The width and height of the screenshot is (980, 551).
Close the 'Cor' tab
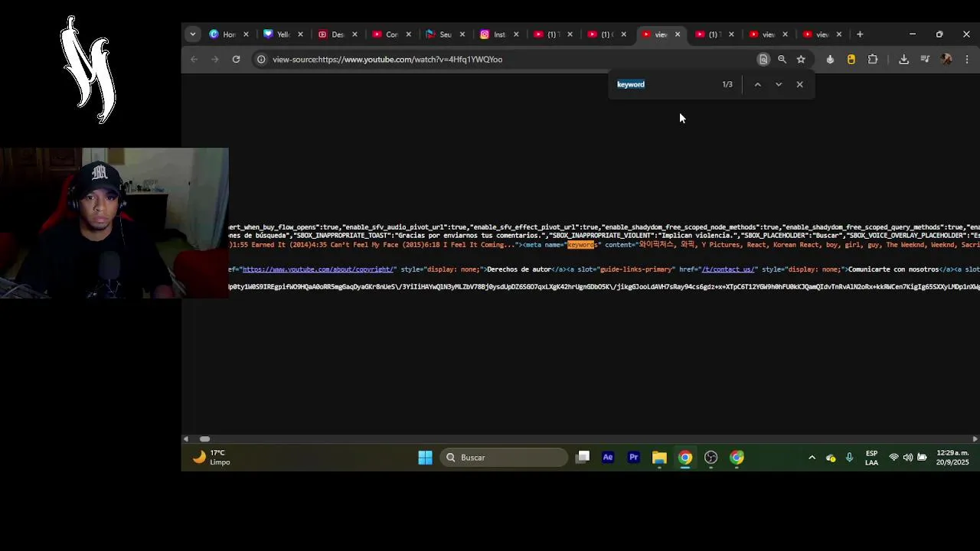pos(408,34)
